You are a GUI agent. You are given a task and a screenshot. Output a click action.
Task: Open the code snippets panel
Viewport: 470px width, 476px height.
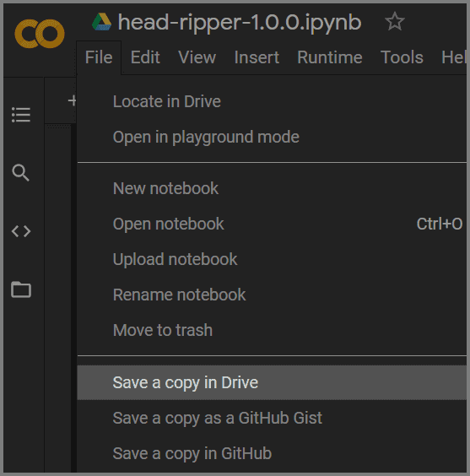pyautogui.click(x=21, y=231)
